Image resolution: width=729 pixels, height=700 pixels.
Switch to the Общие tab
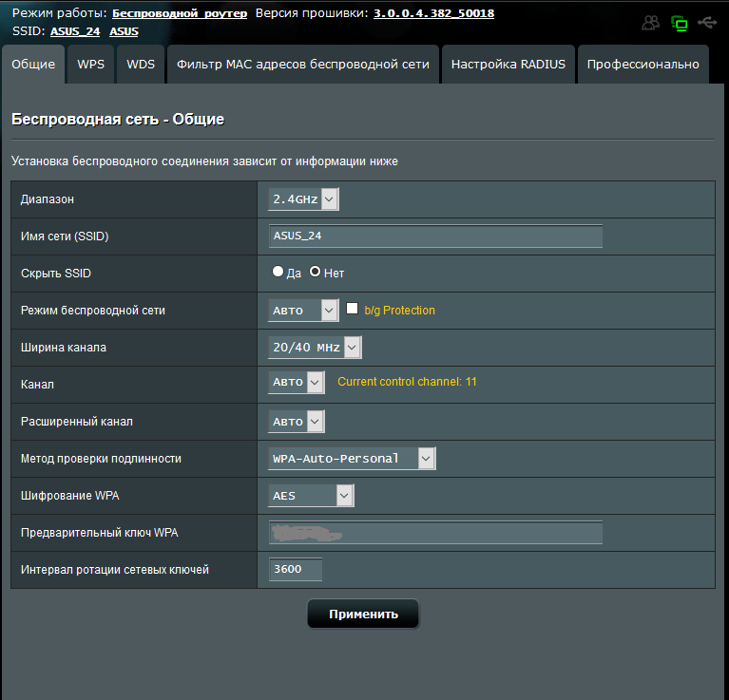click(x=33, y=64)
